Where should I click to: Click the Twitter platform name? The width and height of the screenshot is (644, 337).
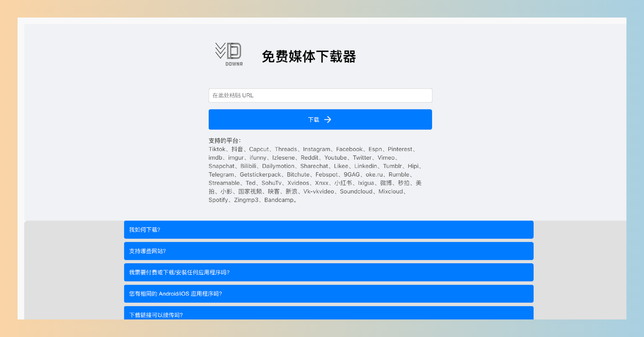(x=362, y=157)
